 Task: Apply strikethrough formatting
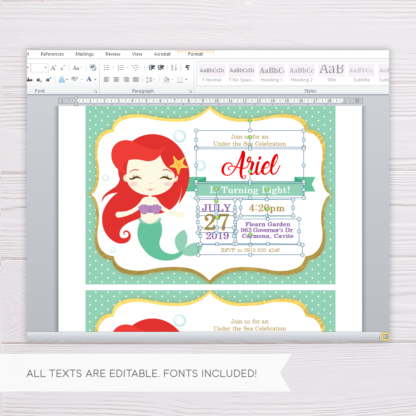point(30,80)
